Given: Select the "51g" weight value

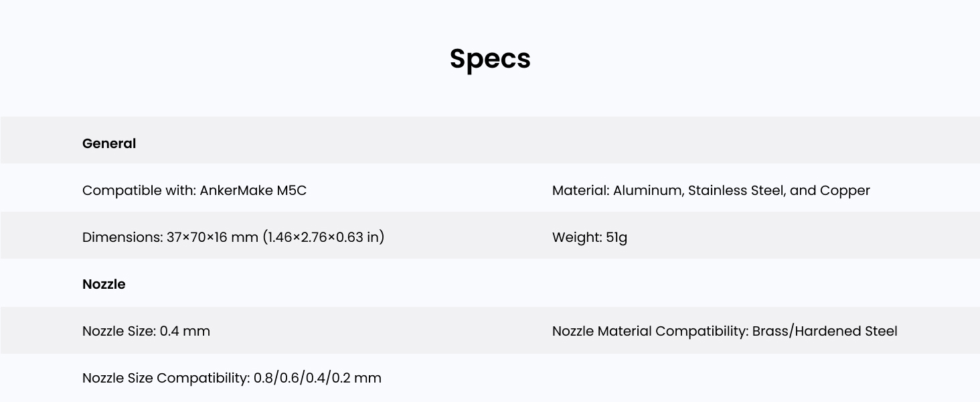Looking at the screenshot, I should 617,237.
